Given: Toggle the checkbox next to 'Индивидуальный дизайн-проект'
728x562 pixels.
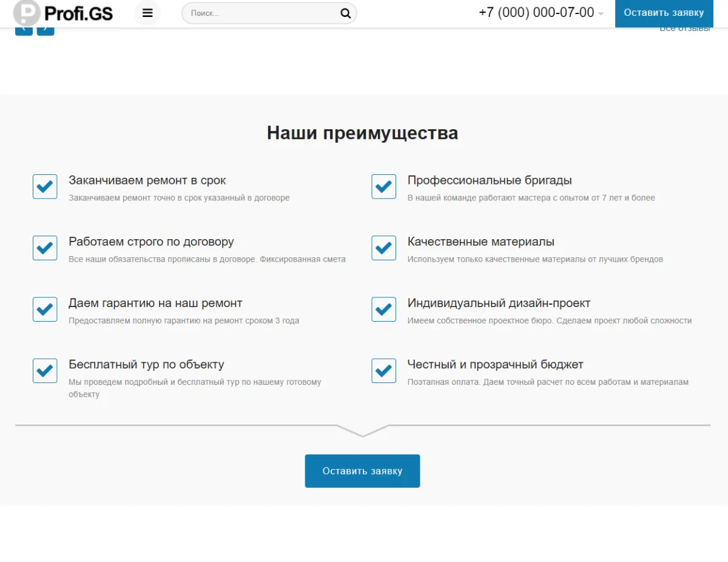Looking at the screenshot, I should click(383, 309).
